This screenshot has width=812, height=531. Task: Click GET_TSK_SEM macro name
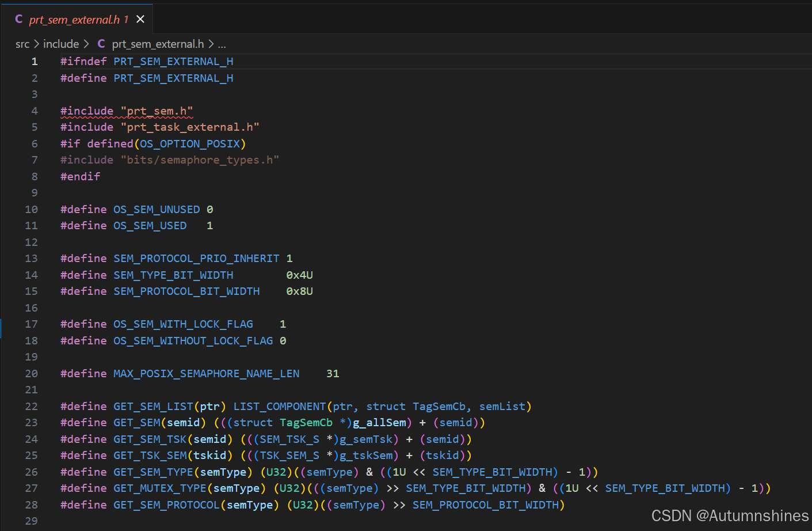click(150, 456)
